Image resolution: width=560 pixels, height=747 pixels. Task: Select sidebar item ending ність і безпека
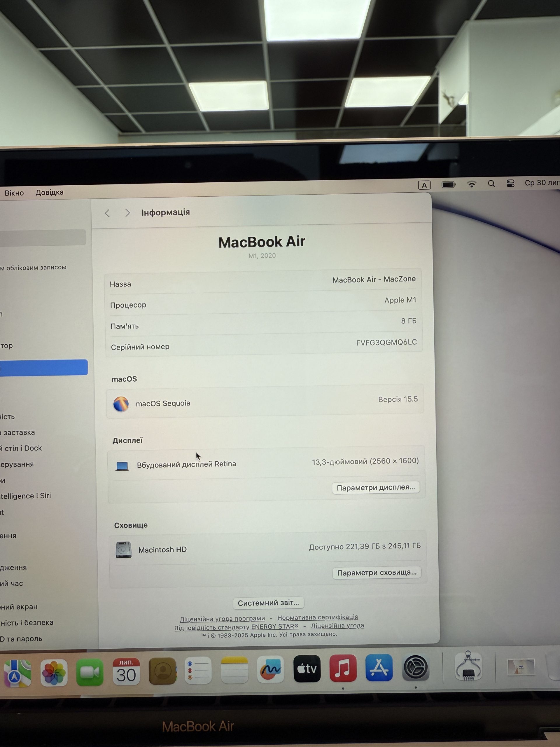[27, 622]
